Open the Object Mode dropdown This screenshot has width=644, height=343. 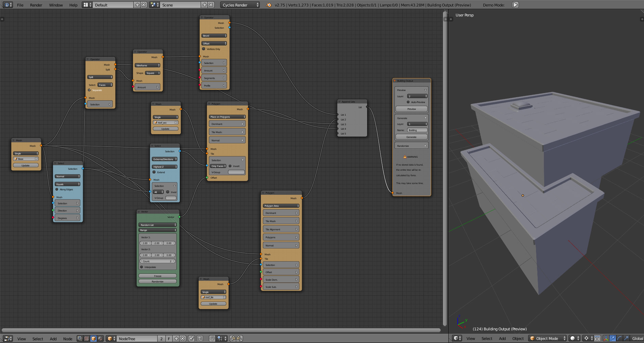click(548, 338)
